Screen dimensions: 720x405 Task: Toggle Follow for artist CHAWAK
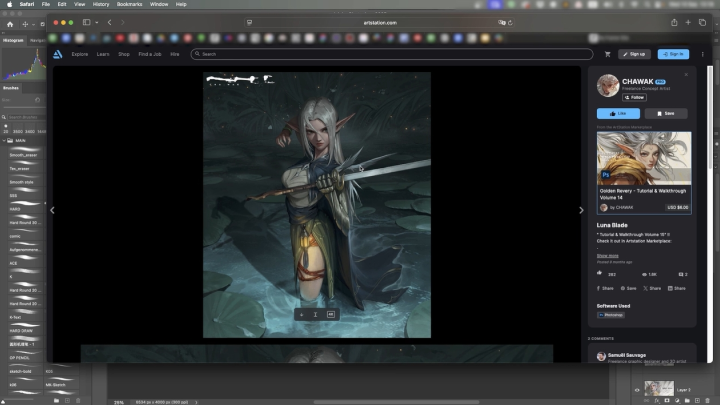coord(634,97)
